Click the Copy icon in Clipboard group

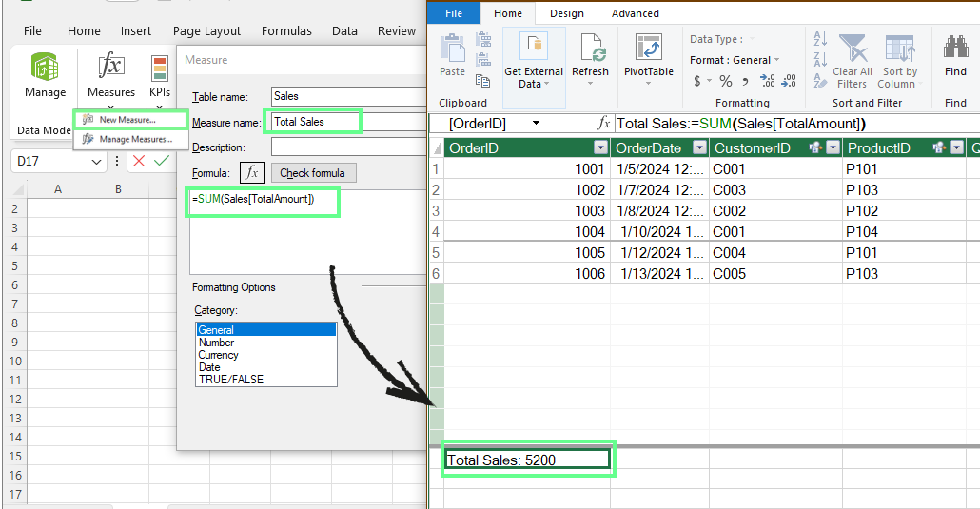click(483, 80)
